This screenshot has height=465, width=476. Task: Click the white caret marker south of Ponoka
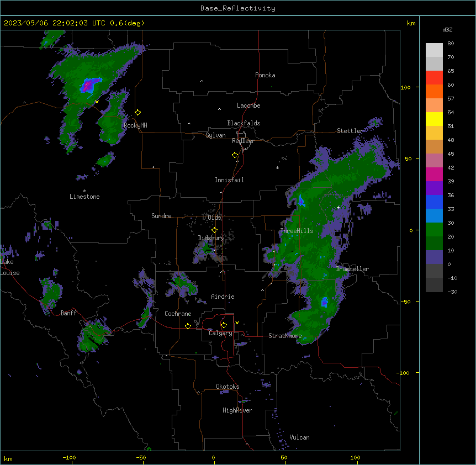(x=202, y=81)
